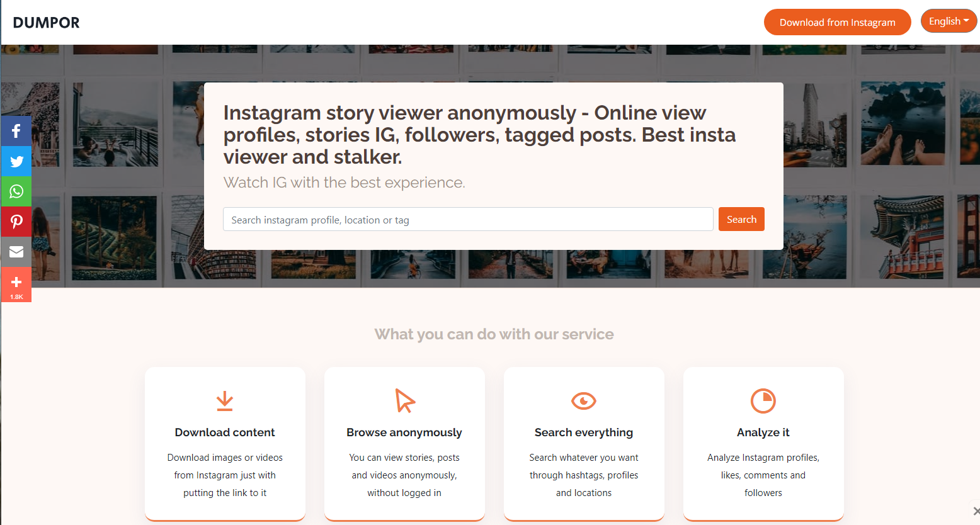
Task: Go to DUMPOR home logo
Action: pos(46,23)
